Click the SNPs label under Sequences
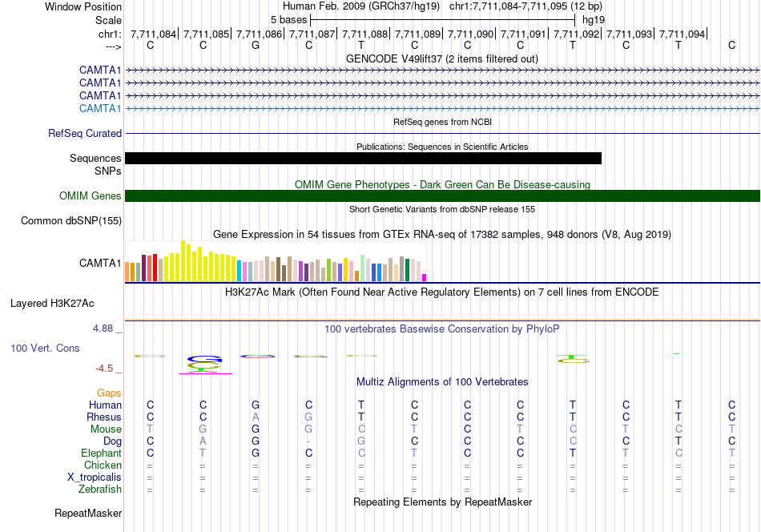761x532 pixels. pos(108,171)
